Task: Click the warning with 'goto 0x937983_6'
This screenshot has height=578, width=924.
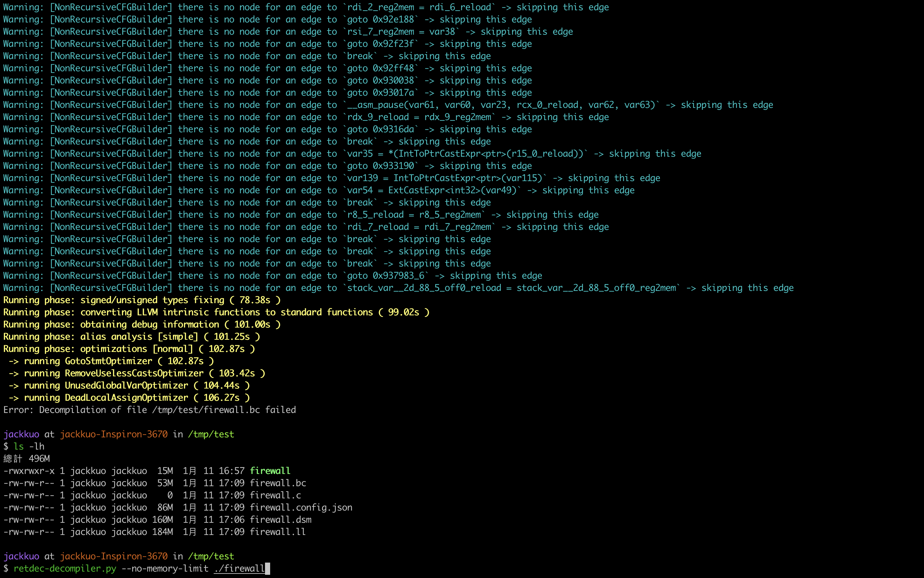Action: [x=273, y=276]
